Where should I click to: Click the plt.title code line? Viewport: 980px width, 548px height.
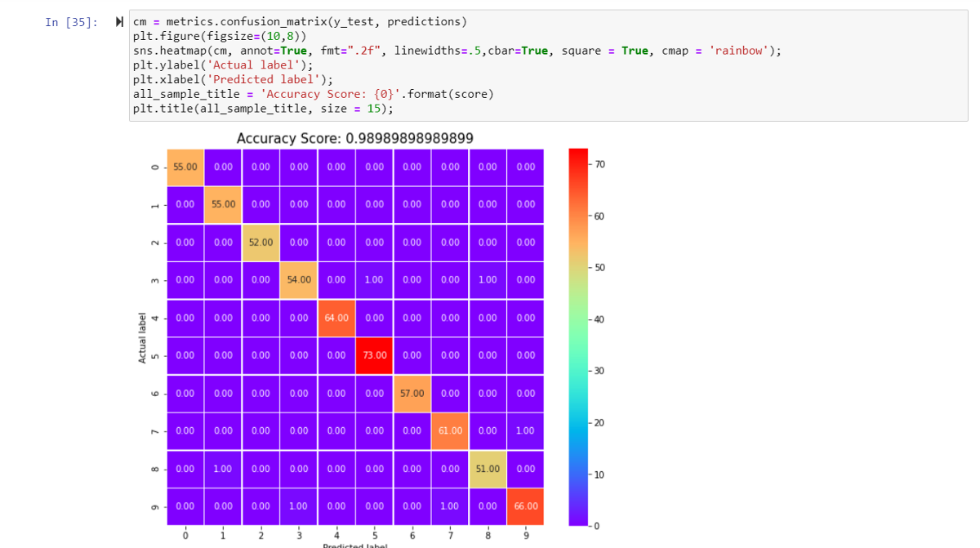263,109
